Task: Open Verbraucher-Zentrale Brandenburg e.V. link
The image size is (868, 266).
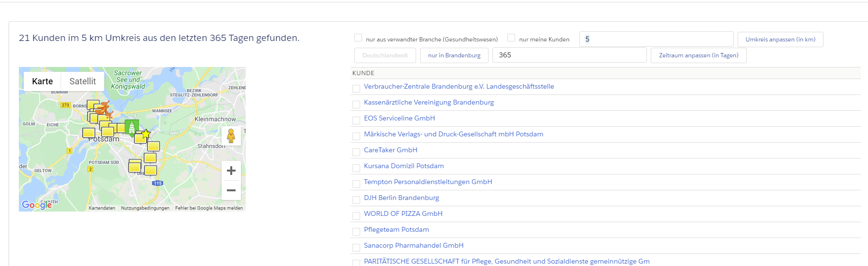Action: (459, 87)
